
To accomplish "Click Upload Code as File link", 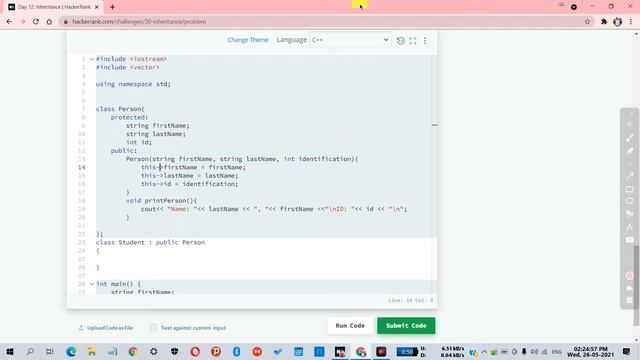I will (106, 328).
